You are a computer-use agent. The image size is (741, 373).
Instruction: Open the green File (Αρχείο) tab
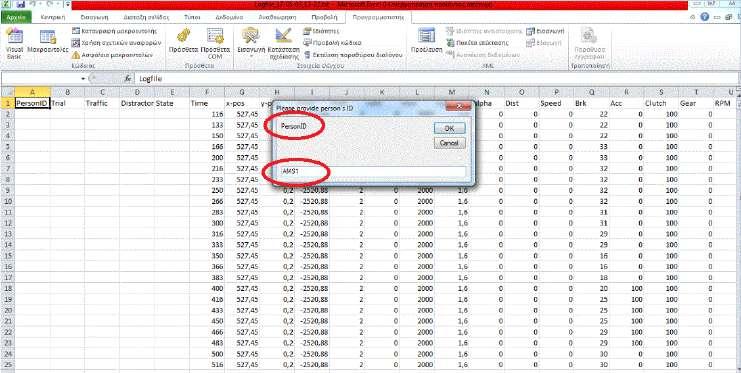pos(16,17)
